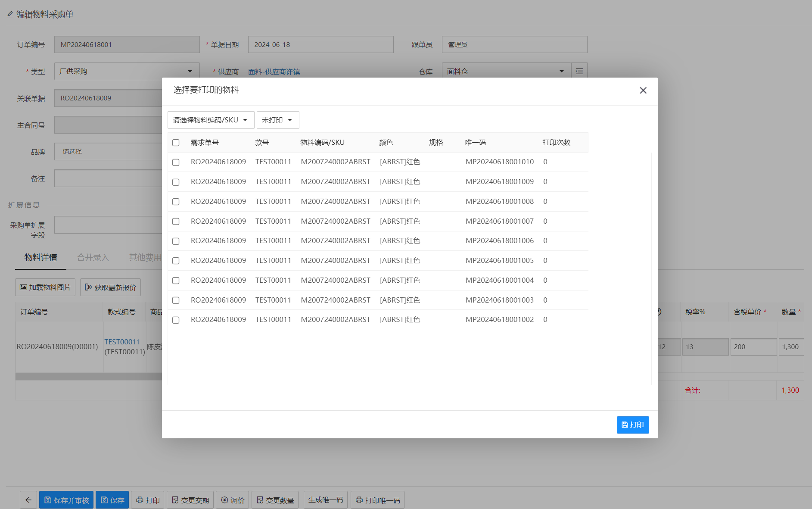Select the 物料详情 tab
Image resolution: width=812 pixels, height=509 pixels.
[40, 258]
